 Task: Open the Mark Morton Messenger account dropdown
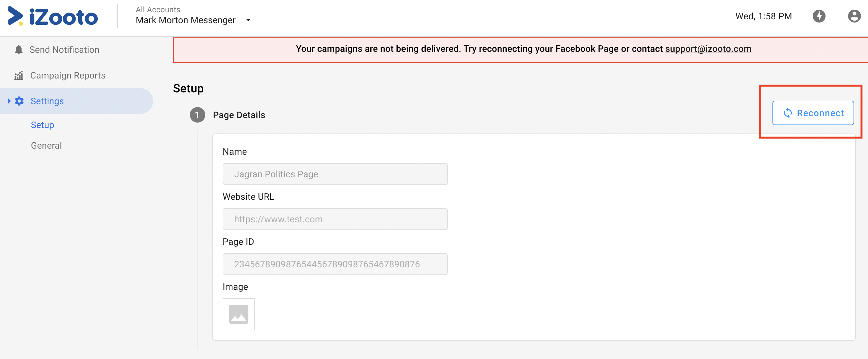pos(248,20)
